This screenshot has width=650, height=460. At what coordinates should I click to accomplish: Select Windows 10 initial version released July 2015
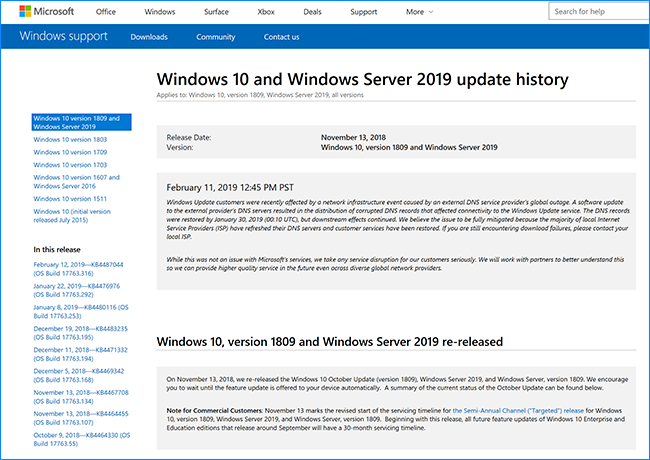pos(72,216)
